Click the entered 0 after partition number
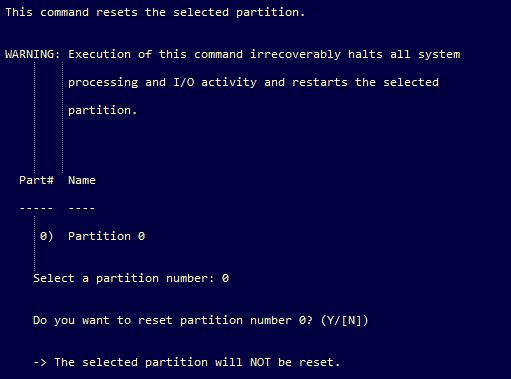Screen dimensions: 511x379 225,278
